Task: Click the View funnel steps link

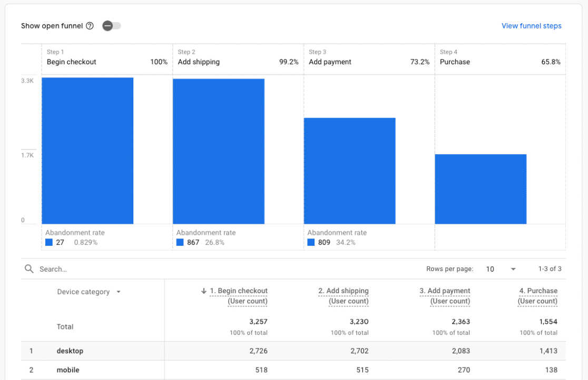Action: click(x=531, y=25)
